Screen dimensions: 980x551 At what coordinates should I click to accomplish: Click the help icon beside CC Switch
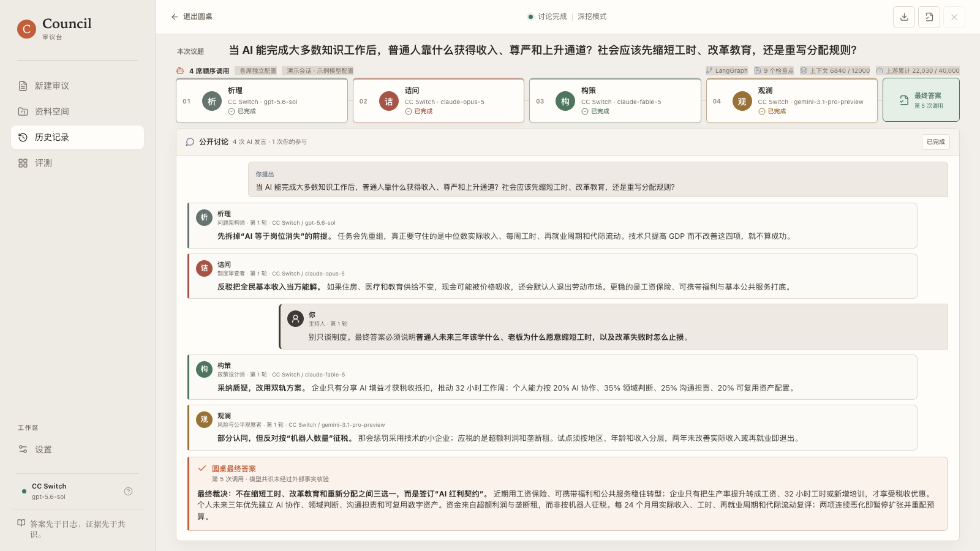128,491
